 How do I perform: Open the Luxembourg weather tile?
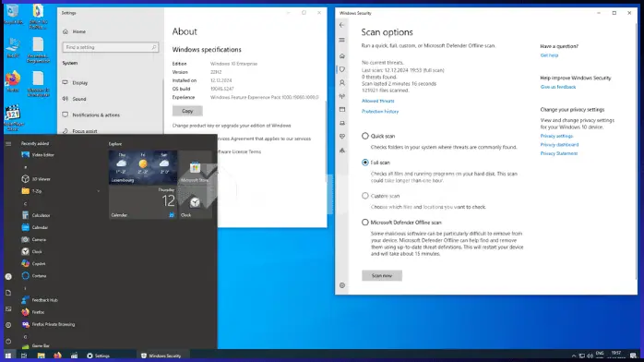tap(143, 167)
